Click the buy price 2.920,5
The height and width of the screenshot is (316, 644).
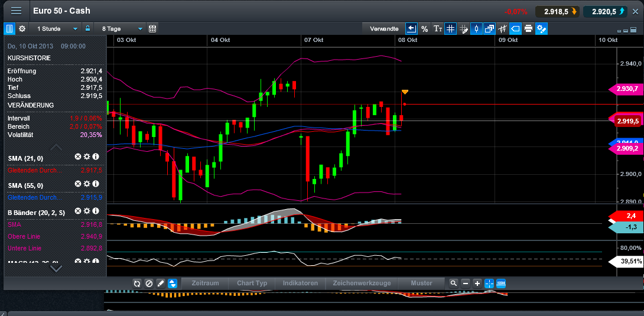point(605,11)
